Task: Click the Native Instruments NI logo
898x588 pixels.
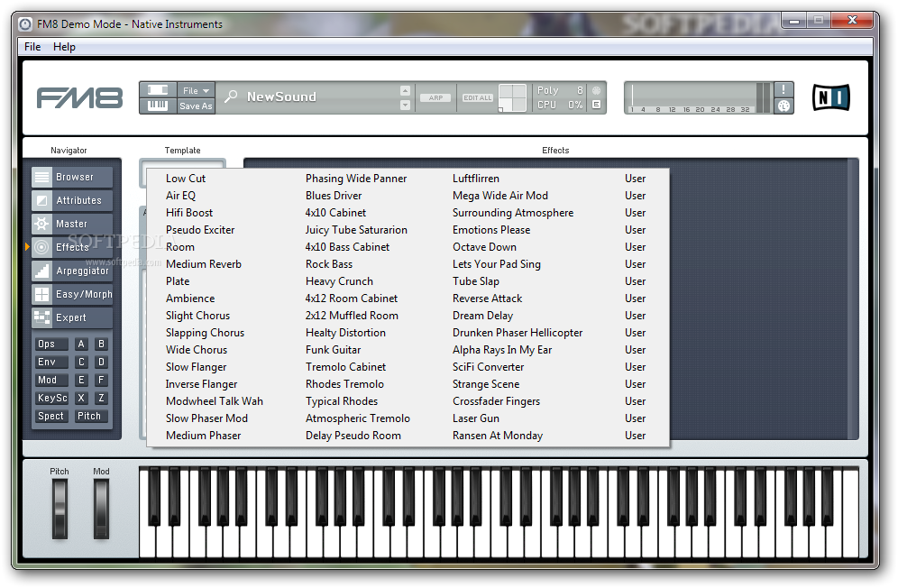Action: 831,97
